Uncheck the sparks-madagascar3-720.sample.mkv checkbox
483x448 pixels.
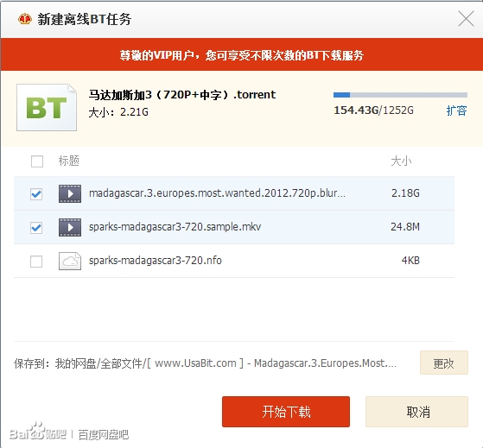tap(36, 228)
